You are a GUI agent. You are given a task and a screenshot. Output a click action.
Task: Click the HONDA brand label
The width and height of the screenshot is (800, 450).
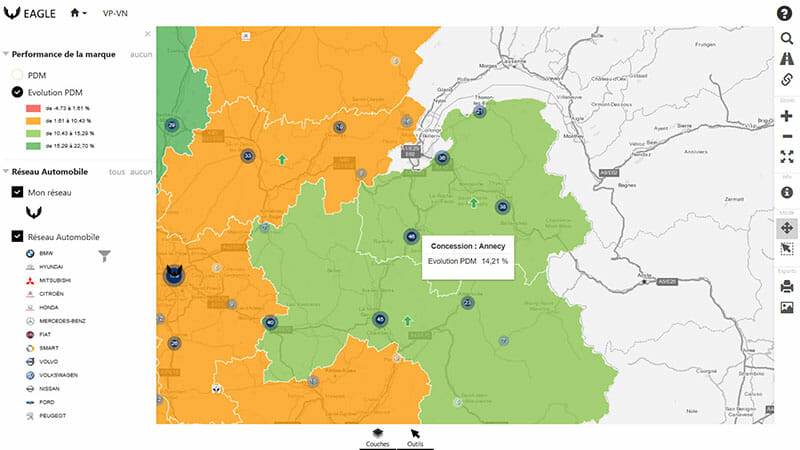[49, 307]
